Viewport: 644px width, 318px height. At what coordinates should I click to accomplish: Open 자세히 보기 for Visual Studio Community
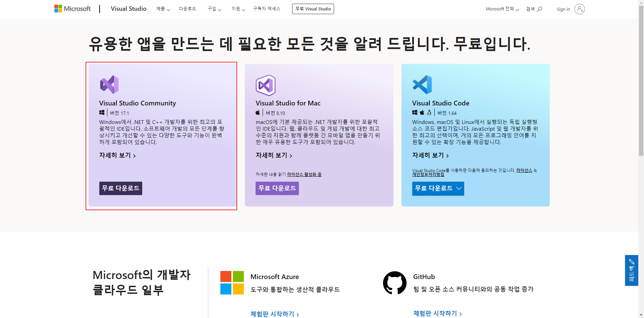click(x=117, y=155)
